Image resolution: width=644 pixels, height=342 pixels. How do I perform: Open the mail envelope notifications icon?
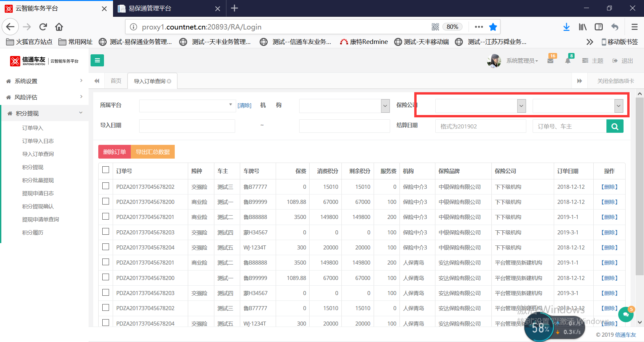(x=550, y=61)
